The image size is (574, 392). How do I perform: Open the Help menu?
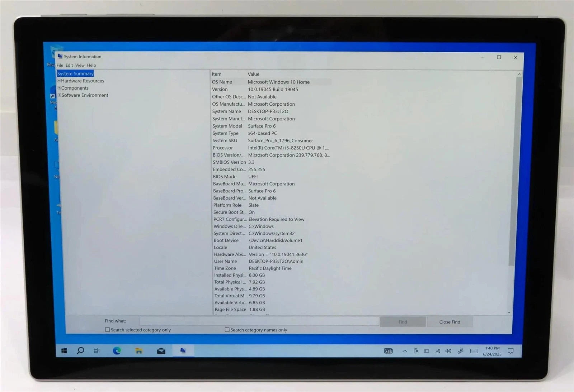click(x=91, y=65)
